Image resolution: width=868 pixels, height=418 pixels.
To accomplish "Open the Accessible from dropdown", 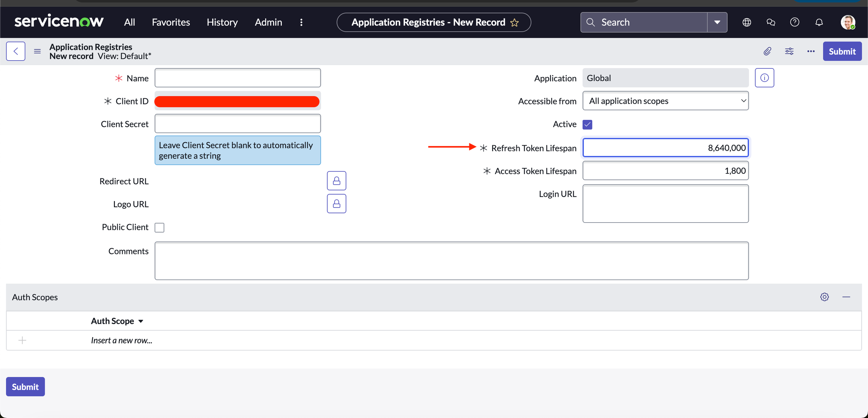I will click(665, 101).
